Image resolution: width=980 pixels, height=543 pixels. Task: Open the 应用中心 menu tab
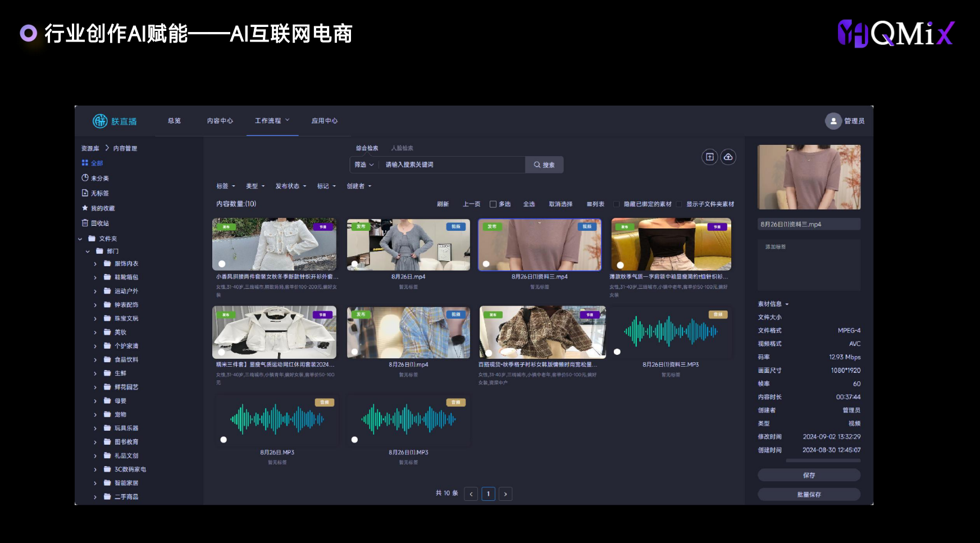pos(325,121)
